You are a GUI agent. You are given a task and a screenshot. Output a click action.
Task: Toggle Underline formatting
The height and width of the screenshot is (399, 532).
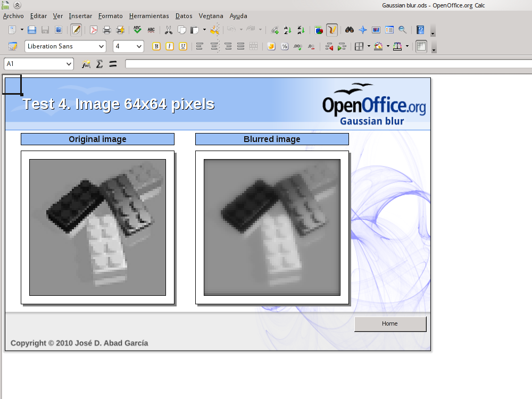(183, 46)
